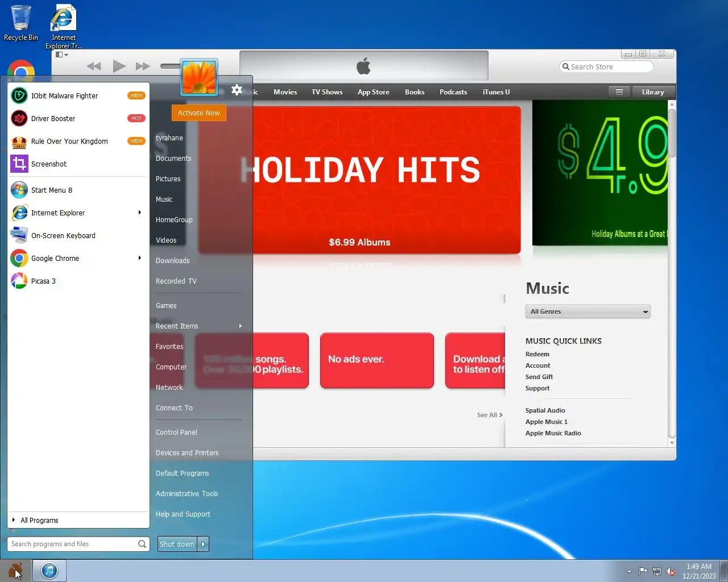The width and height of the screenshot is (728, 582).
Task: Open Recycle Bin on desktop
Action: point(21,23)
